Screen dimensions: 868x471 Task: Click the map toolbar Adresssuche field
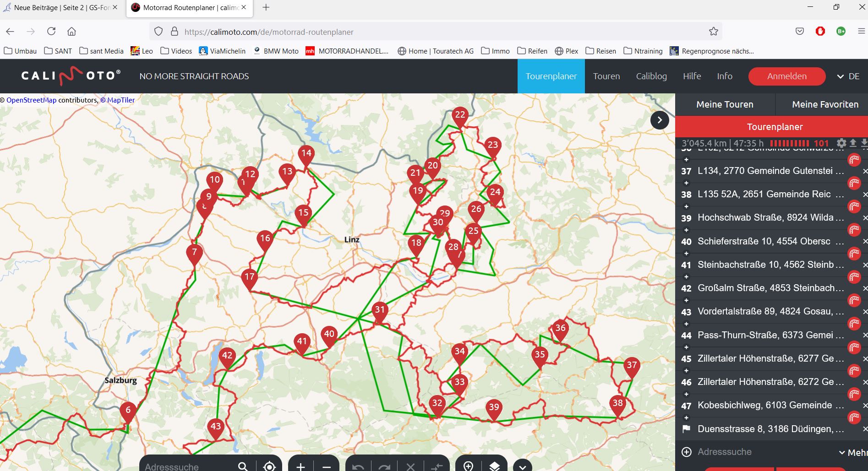tap(188, 466)
